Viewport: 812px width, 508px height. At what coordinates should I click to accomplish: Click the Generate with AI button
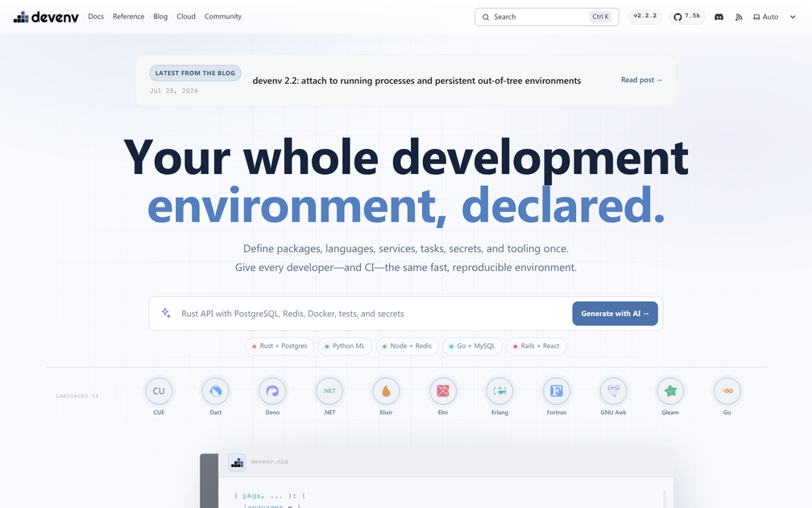tap(615, 314)
